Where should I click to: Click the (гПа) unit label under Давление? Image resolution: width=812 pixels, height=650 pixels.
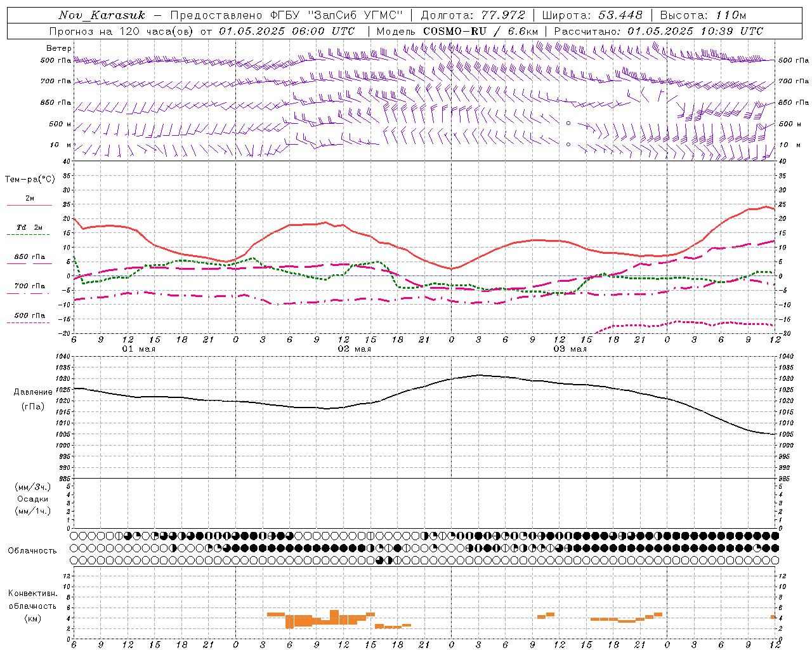coord(33,406)
